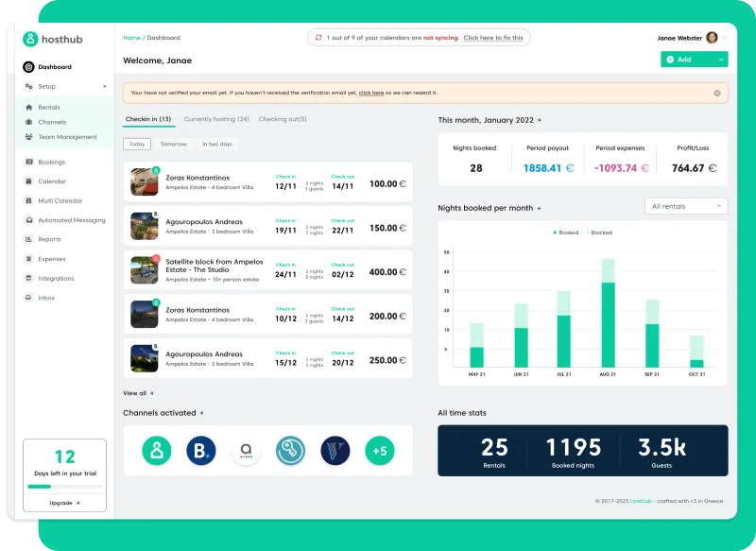This screenshot has height=551, width=756.
Task: Click the Hosthub channel icon
Action: click(x=157, y=451)
